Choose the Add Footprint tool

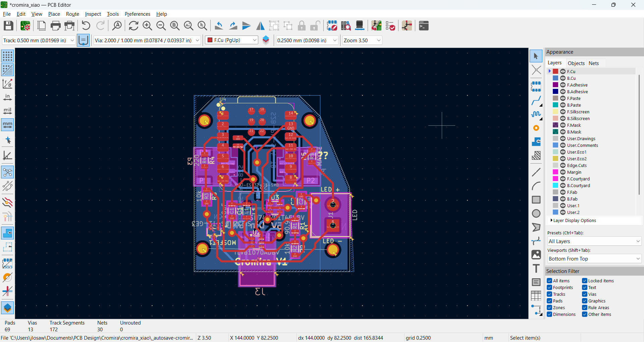pos(536,87)
